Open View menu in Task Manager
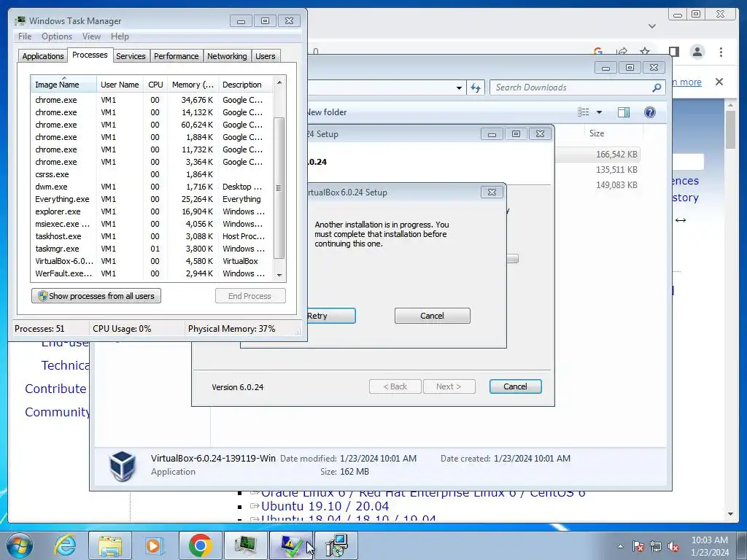The height and width of the screenshot is (560, 747). (x=91, y=36)
